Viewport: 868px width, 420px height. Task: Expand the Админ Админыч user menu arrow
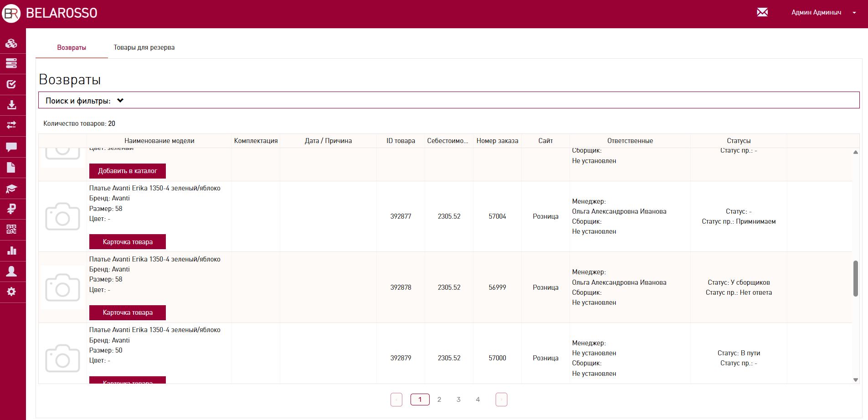pos(854,13)
